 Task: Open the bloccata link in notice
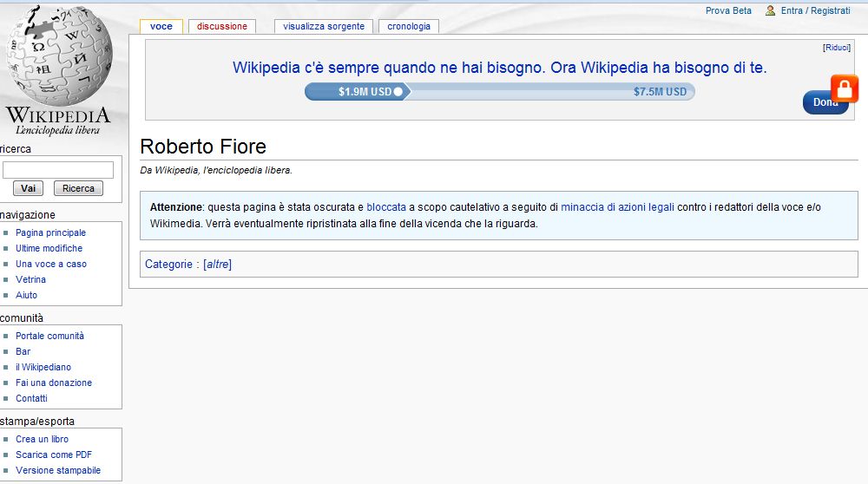pos(386,207)
